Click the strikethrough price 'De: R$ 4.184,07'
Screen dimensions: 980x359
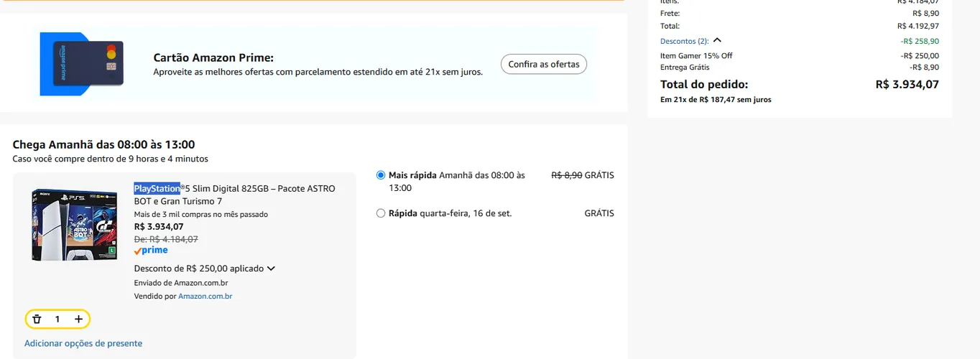pyautogui.click(x=166, y=239)
